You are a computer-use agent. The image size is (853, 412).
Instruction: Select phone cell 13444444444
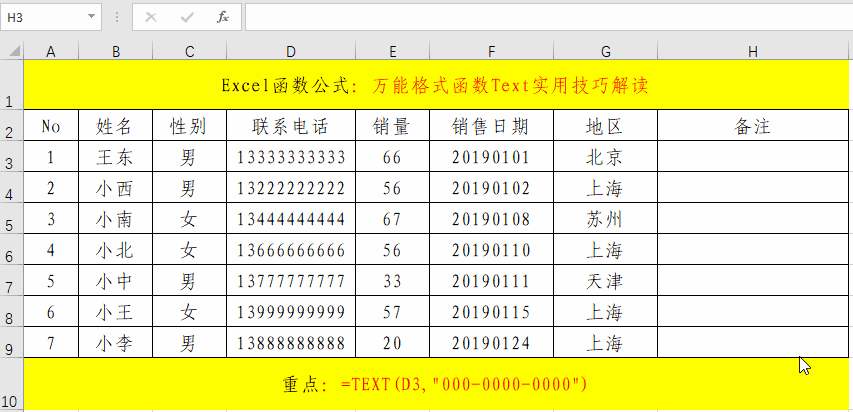291,218
